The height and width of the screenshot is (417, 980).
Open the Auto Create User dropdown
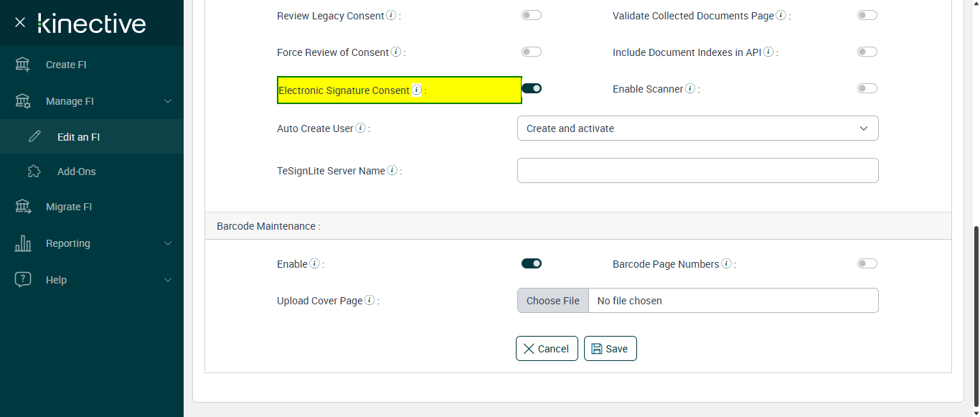pos(697,128)
